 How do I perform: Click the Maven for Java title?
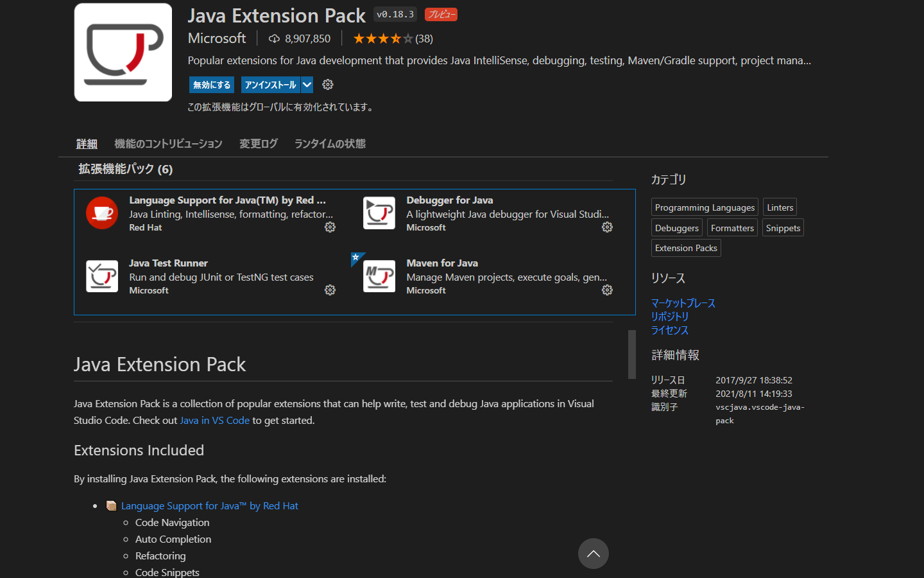pos(442,263)
